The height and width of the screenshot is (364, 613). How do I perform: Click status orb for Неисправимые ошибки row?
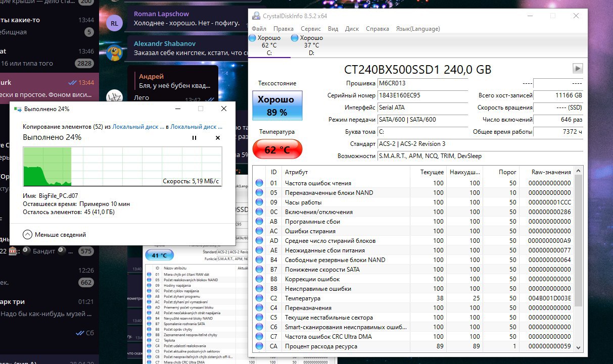pyautogui.click(x=259, y=289)
